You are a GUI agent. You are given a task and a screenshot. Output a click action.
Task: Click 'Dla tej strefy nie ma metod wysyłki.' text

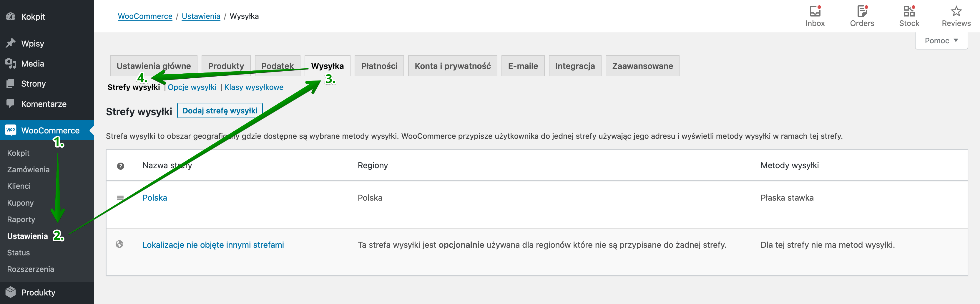(x=828, y=245)
